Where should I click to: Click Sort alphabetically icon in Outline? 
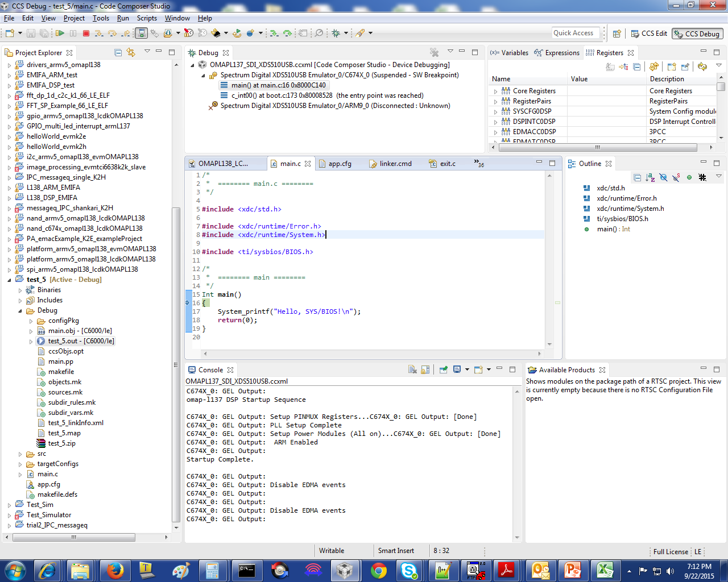[x=650, y=177]
